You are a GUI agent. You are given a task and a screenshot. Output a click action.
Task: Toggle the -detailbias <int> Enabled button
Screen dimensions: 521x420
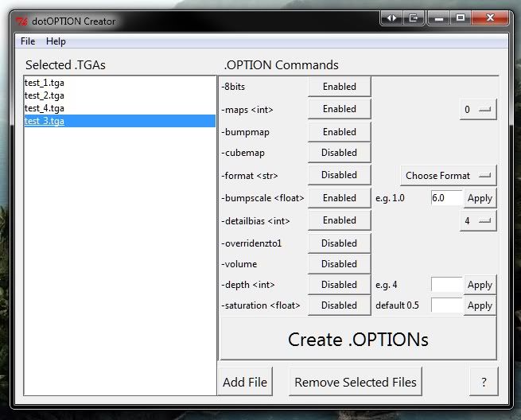click(340, 220)
